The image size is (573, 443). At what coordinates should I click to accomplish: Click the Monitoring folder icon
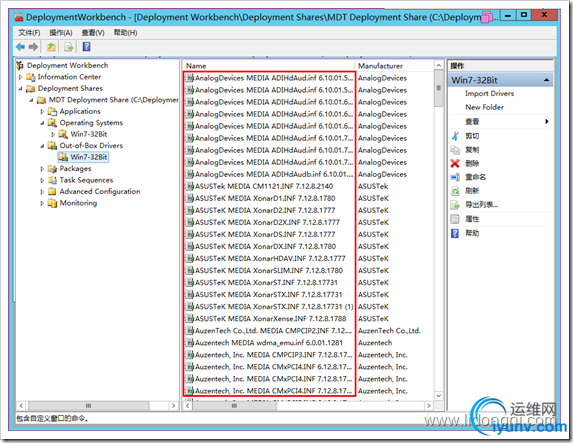coord(52,203)
